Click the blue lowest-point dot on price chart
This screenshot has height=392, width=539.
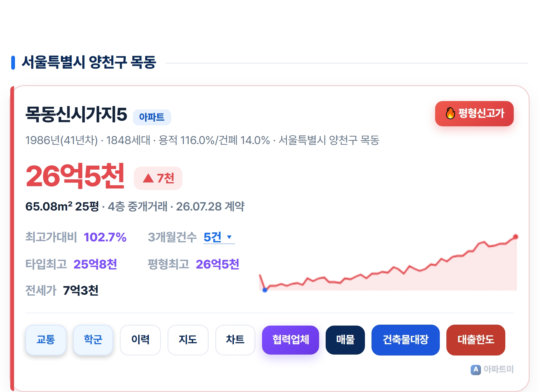pyautogui.click(x=265, y=290)
